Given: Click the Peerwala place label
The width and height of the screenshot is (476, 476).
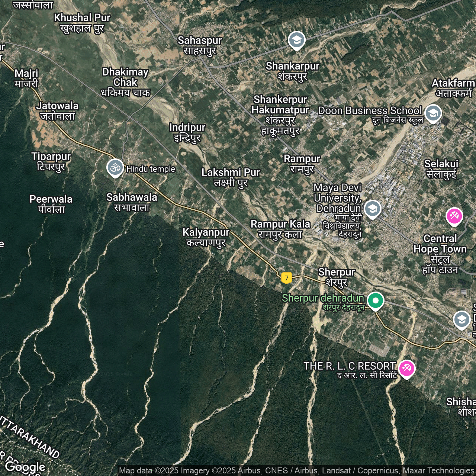Looking at the screenshot, I should click(x=51, y=204).
